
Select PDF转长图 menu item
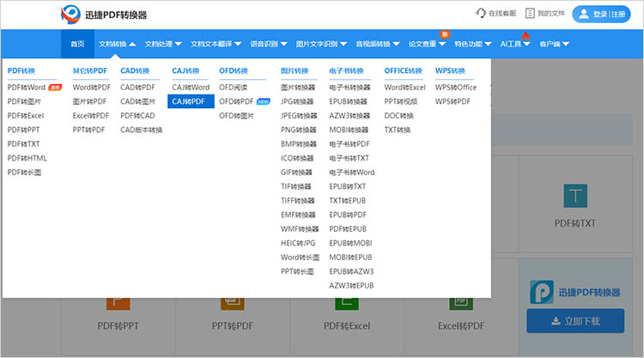coord(24,173)
